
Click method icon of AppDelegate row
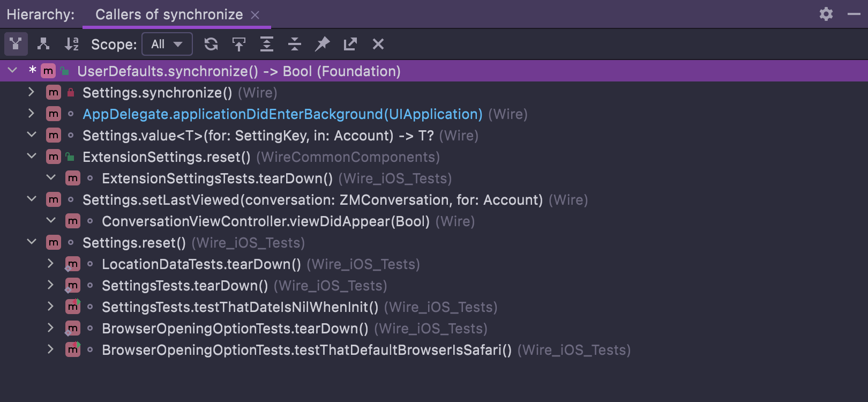54,114
